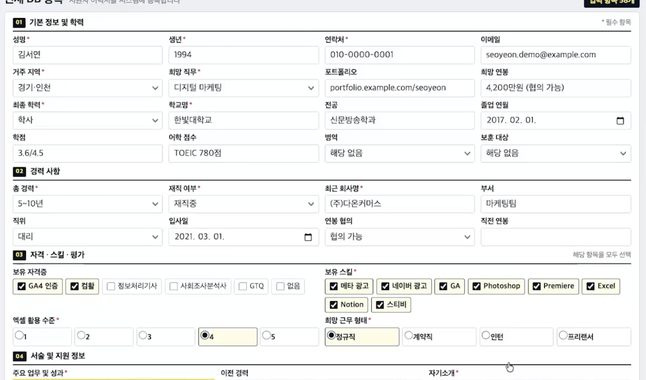Open the 직위 dropdown

coord(87,237)
